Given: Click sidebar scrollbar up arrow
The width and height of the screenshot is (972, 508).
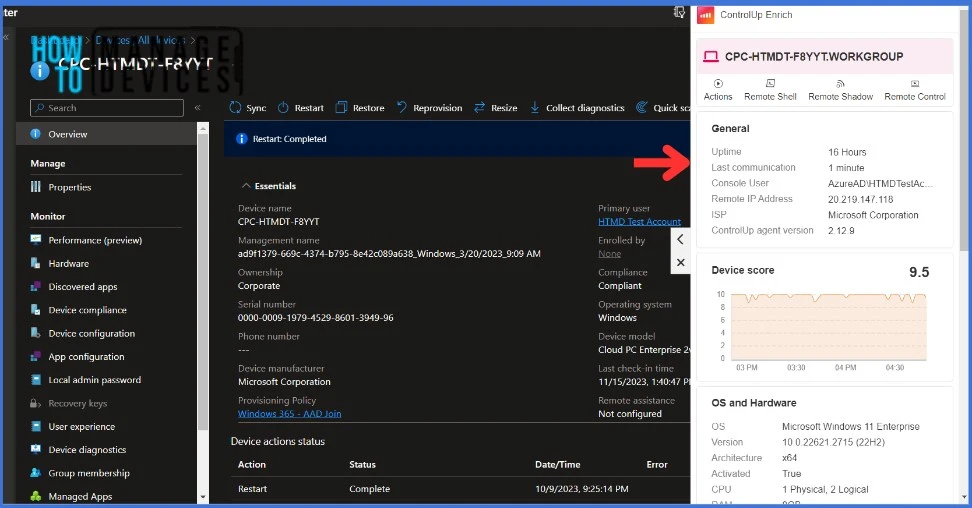Looking at the screenshot, I should tap(203, 128).
